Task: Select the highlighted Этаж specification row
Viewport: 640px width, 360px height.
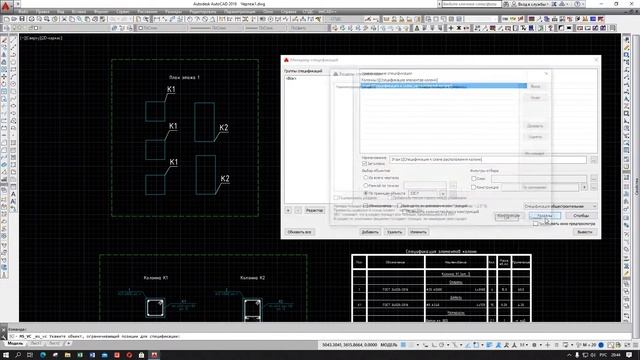Action: tap(443, 86)
